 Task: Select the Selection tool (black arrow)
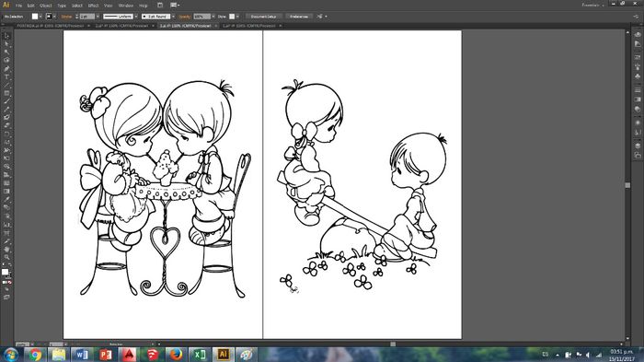tap(6, 36)
